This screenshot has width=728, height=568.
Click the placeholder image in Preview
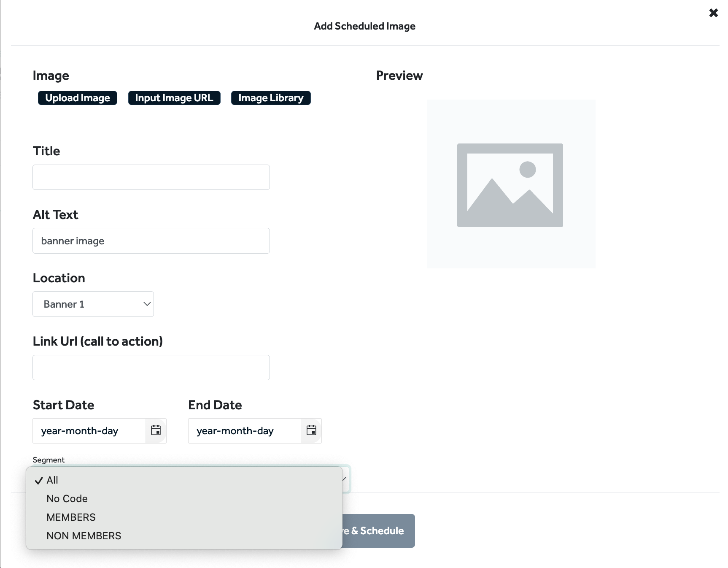510,185
